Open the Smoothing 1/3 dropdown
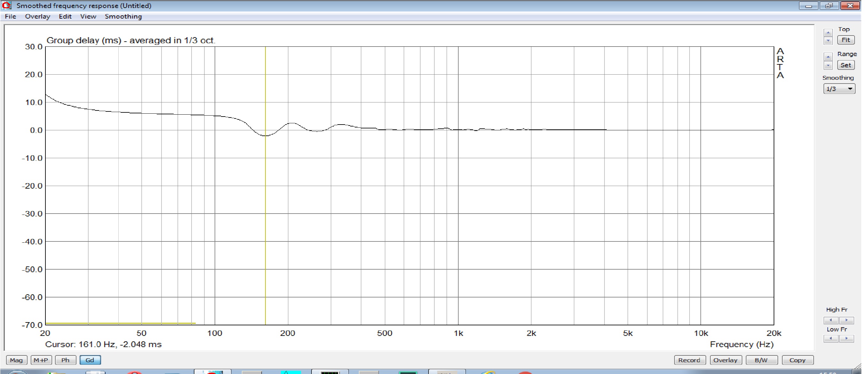The image size is (868, 374). pyautogui.click(x=839, y=89)
